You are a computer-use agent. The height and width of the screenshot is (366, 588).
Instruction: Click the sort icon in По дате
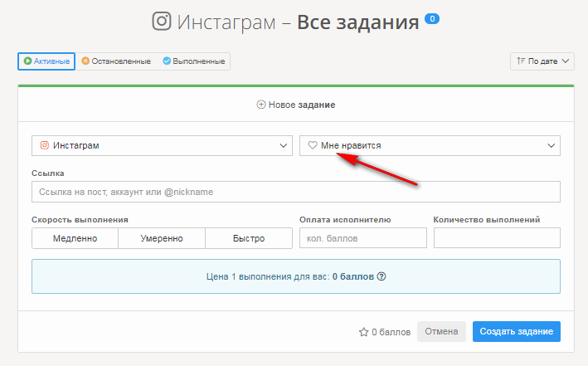click(x=521, y=61)
